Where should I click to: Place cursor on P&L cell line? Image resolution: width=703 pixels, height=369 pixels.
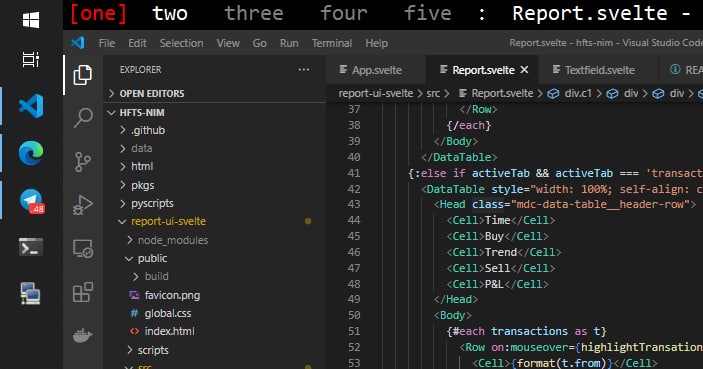(x=497, y=284)
